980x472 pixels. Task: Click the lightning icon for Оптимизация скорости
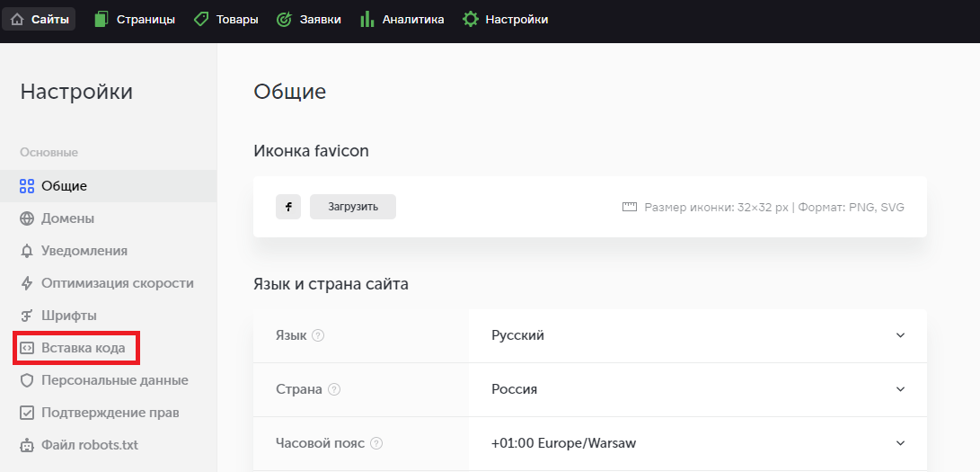[27, 283]
